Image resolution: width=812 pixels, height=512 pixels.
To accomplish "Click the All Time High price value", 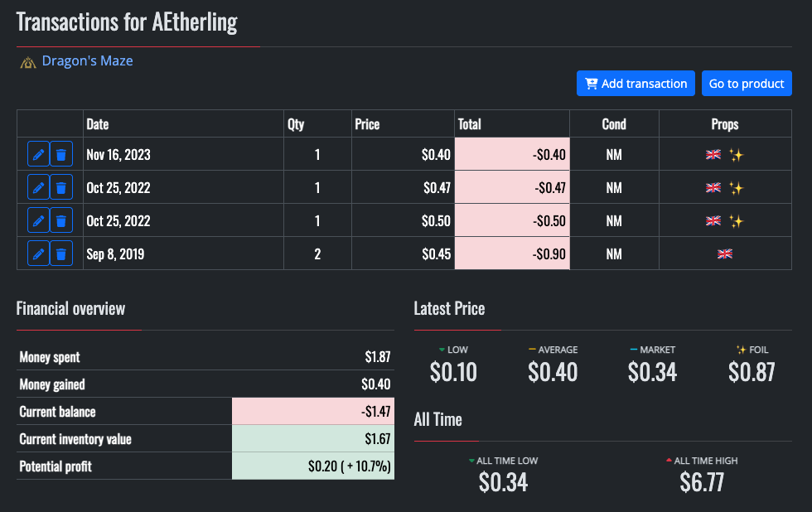I will [702, 481].
